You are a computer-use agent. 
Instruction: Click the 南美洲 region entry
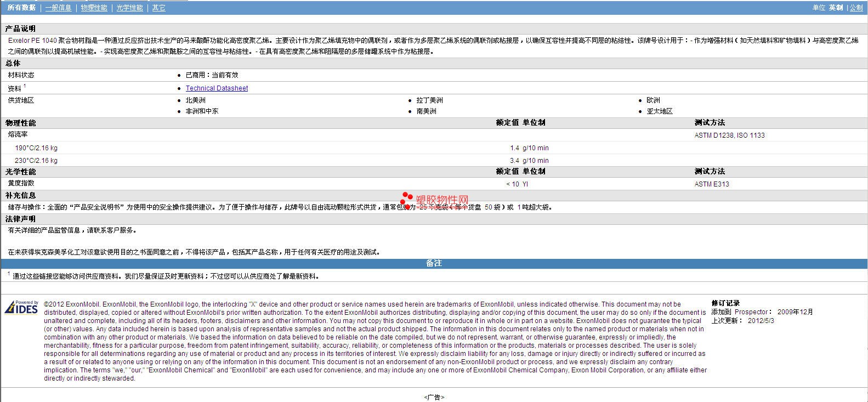[426, 111]
